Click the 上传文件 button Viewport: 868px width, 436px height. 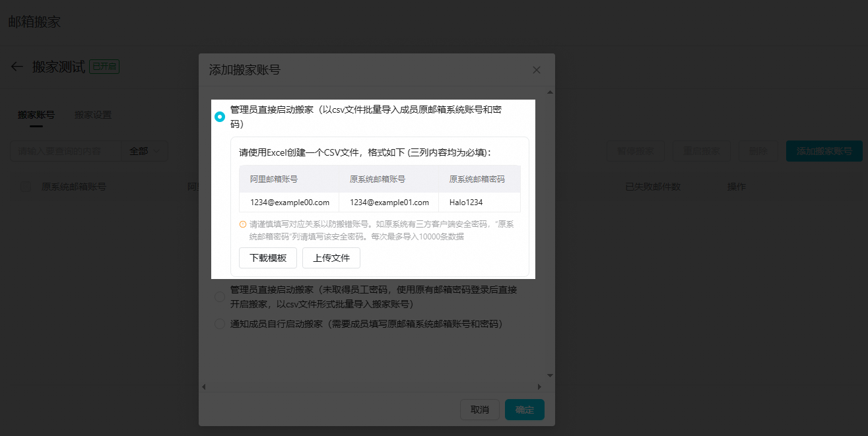(331, 258)
